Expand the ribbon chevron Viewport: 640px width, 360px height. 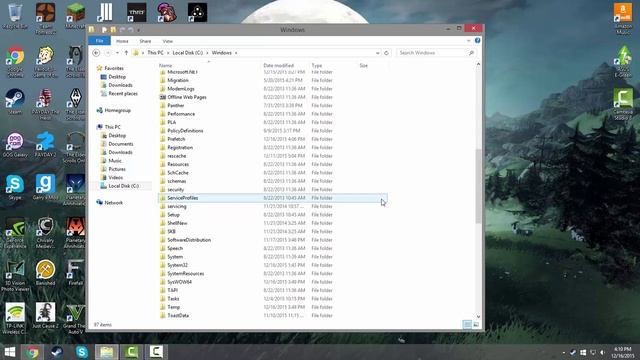(468, 41)
